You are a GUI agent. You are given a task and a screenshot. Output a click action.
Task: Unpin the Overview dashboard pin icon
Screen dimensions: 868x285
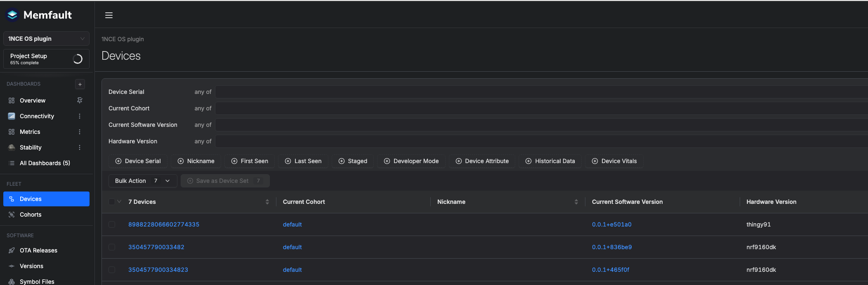pos(80,100)
